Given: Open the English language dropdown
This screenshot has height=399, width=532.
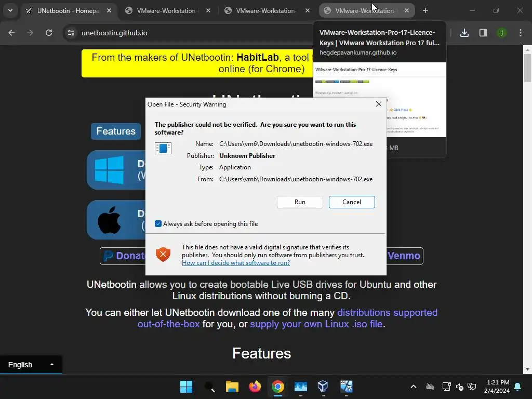Looking at the screenshot, I should [31, 365].
